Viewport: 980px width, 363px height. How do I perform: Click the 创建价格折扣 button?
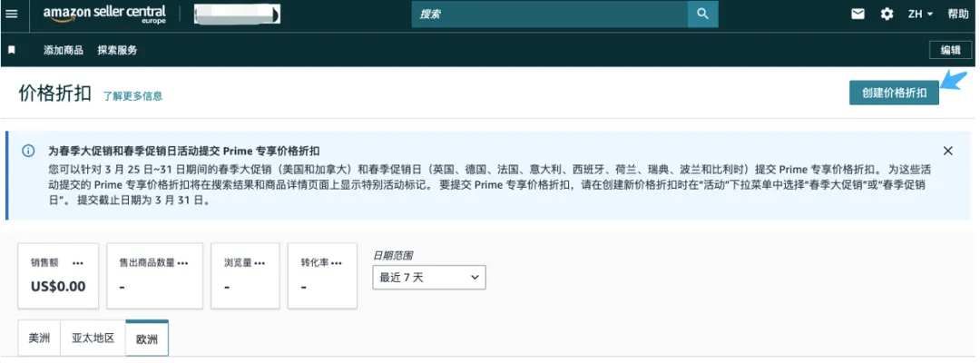(x=894, y=93)
